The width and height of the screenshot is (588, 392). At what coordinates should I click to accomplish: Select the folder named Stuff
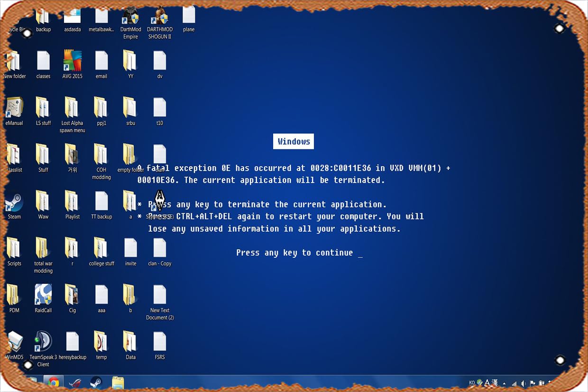click(43, 159)
